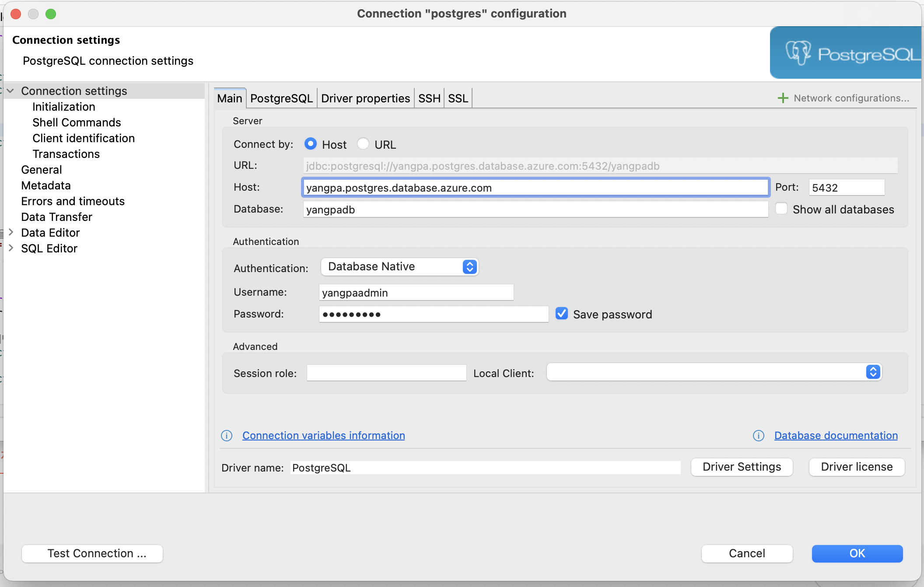Click the green maximize window button
924x587 pixels.
(51, 14)
